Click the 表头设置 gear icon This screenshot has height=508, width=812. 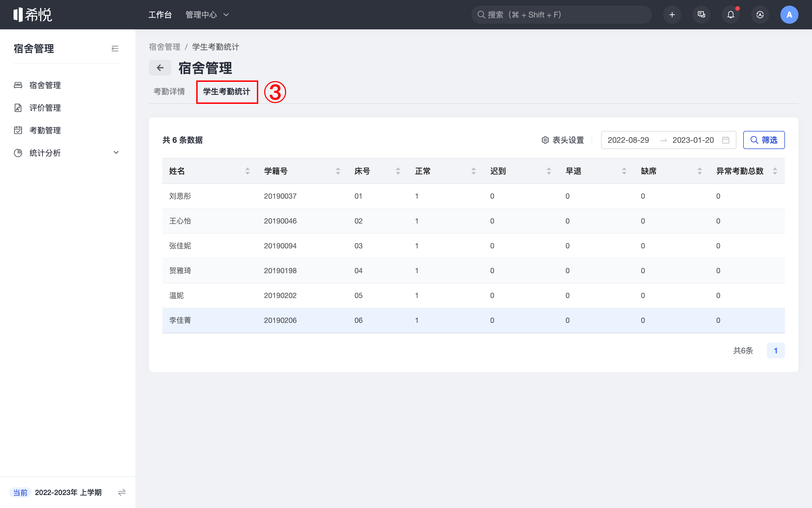click(545, 140)
